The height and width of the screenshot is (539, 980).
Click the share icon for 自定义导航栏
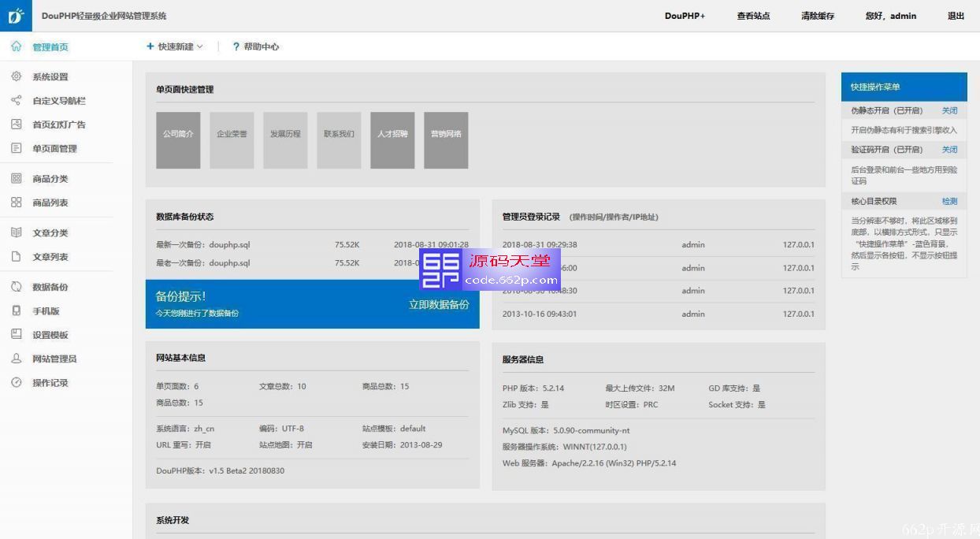pyautogui.click(x=16, y=100)
